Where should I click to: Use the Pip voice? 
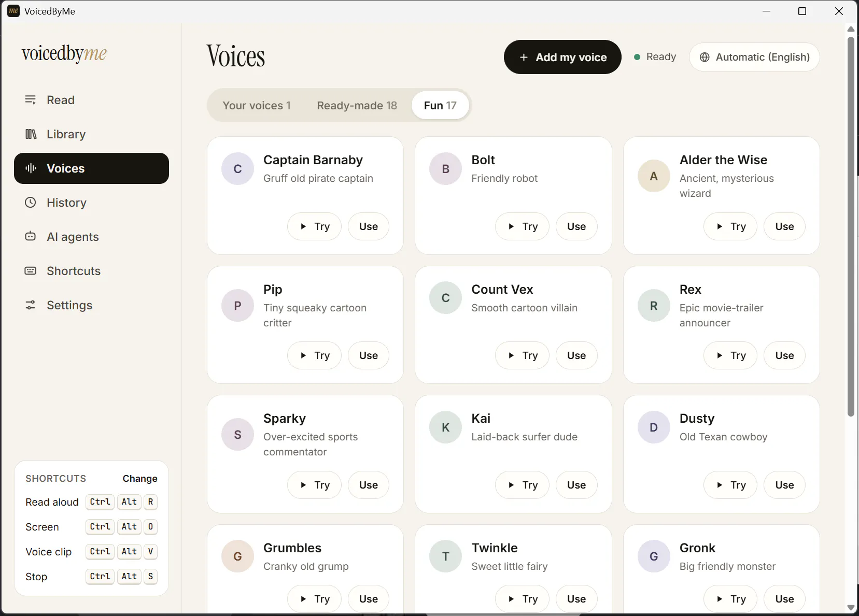[369, 355]
